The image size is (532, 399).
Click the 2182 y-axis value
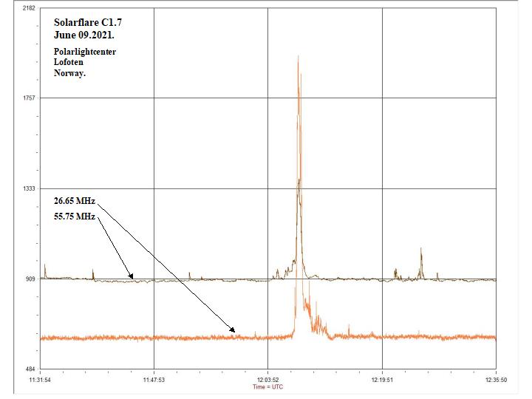(x=29, y=8)
